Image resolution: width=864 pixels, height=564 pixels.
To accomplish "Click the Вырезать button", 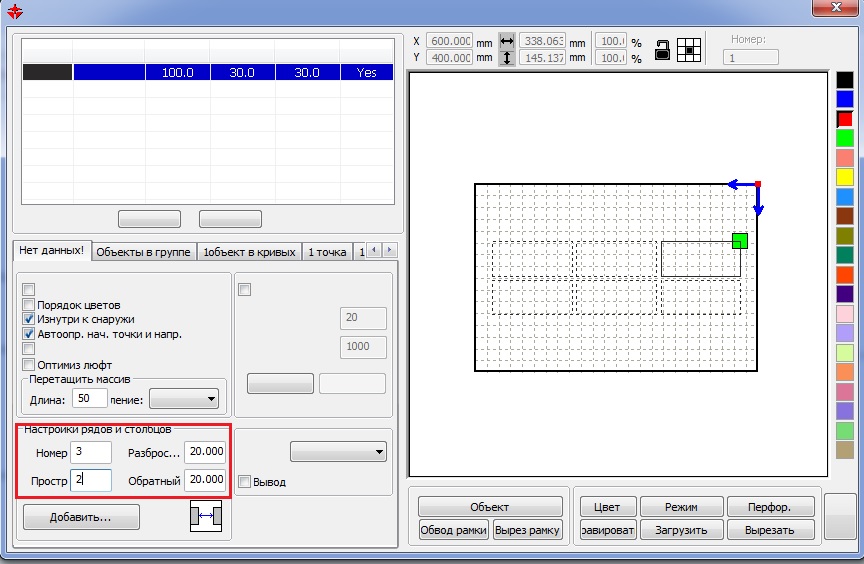I will coord(770,530).
